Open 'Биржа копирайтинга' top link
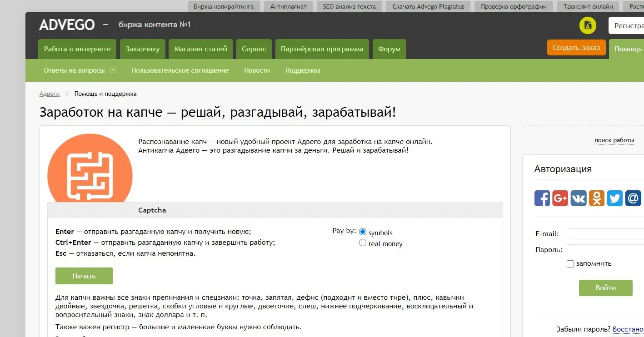This screenshot has width=644, height=337. click(x=224, y=6)
